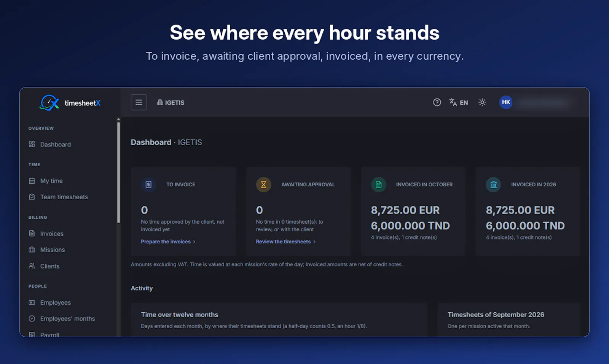This screenshot has height=364, width=609.
Task: Toggle the hamburger sidebar menu button
Action: 139,102
